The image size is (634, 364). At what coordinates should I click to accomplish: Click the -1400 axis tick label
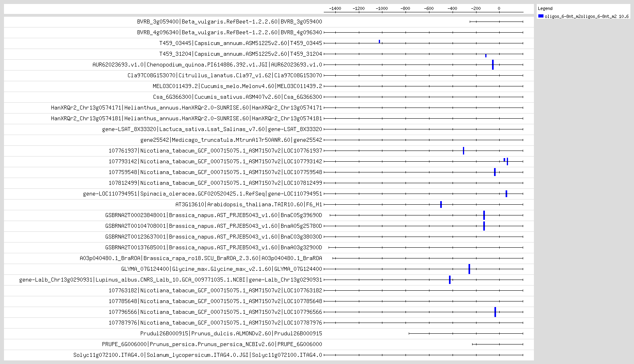point(335,8)
